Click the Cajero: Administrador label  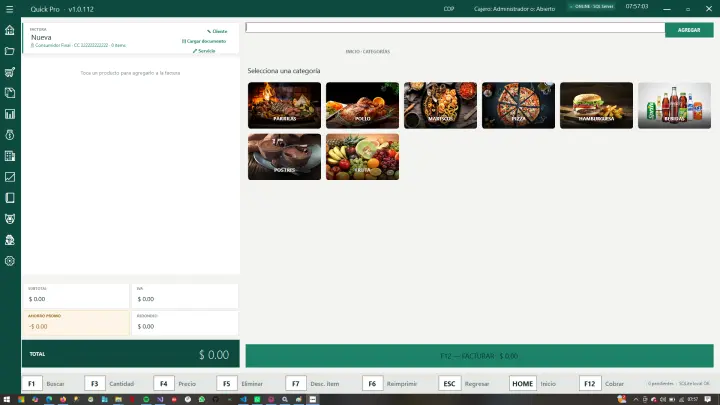[x=514, y=9]
